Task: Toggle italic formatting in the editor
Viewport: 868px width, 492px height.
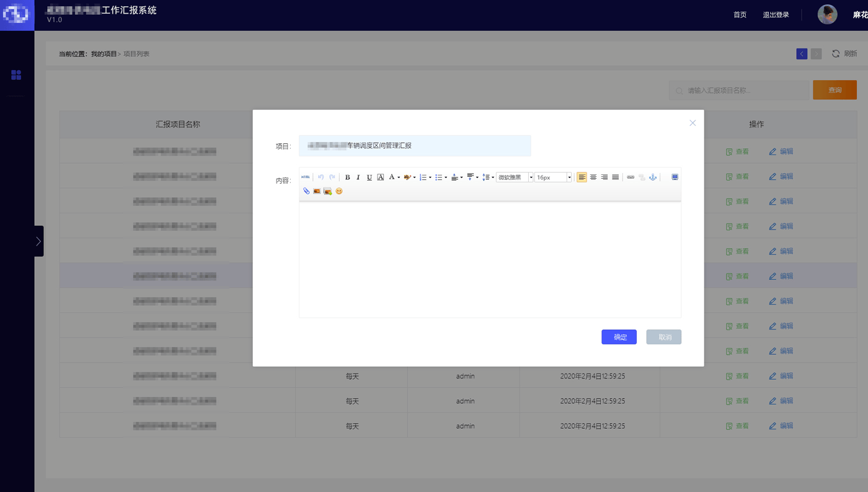Action: (358, 177)
